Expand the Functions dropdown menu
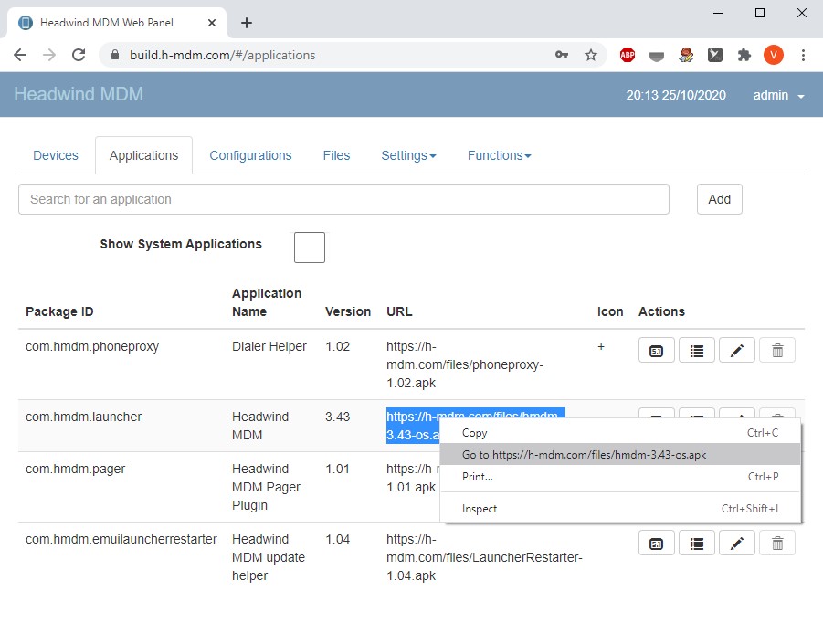 point(499,155)
